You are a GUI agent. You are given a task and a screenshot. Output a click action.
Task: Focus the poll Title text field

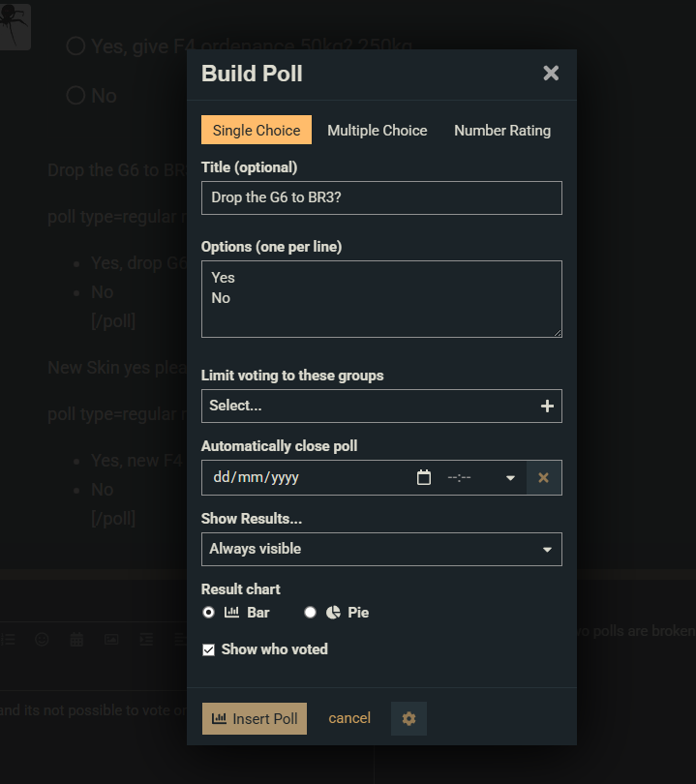381,197
